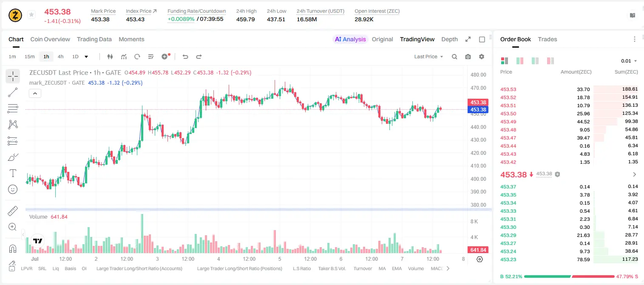This screenshot has height=285, width=644.
Task: Select the trend line drawing tool
Action: tap(13, 92)
